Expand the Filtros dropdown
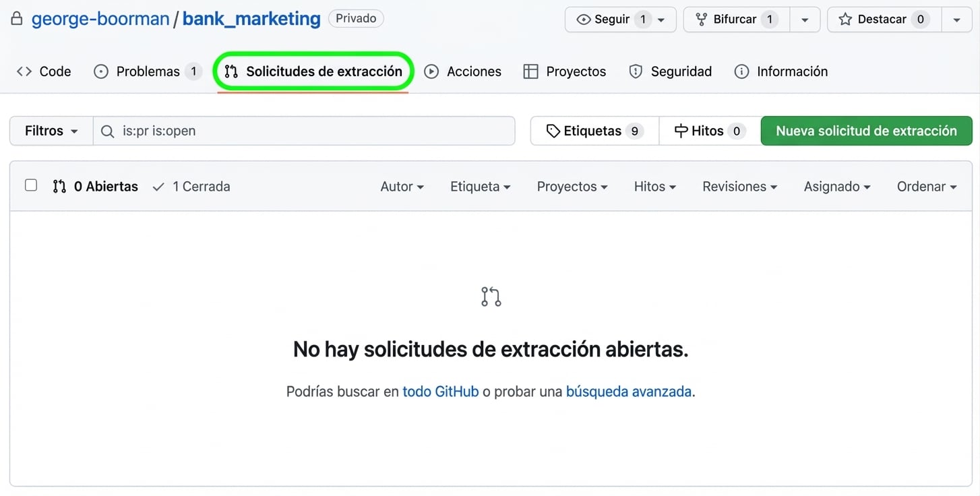This screenshot has width=980, height=496. (51, 131)
